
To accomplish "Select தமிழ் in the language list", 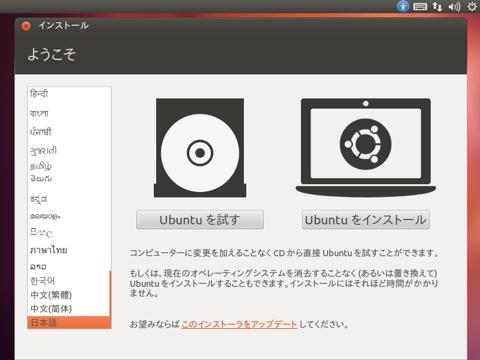I will click(x=68, y=165).
